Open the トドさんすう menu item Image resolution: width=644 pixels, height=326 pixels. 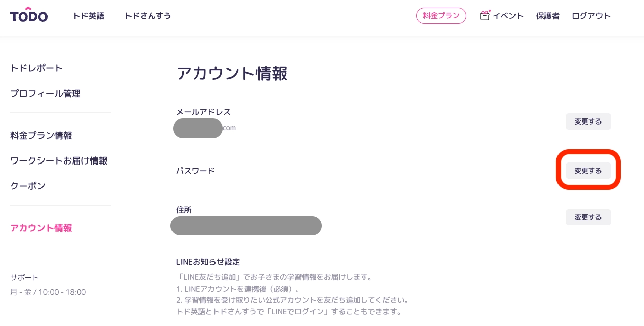148,16
